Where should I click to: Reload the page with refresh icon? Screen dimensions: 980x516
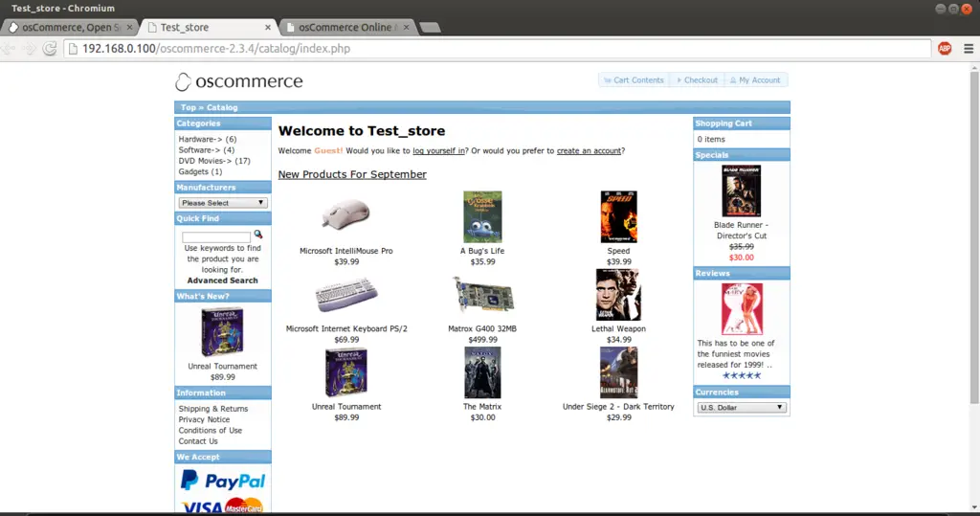coord(50,48)
